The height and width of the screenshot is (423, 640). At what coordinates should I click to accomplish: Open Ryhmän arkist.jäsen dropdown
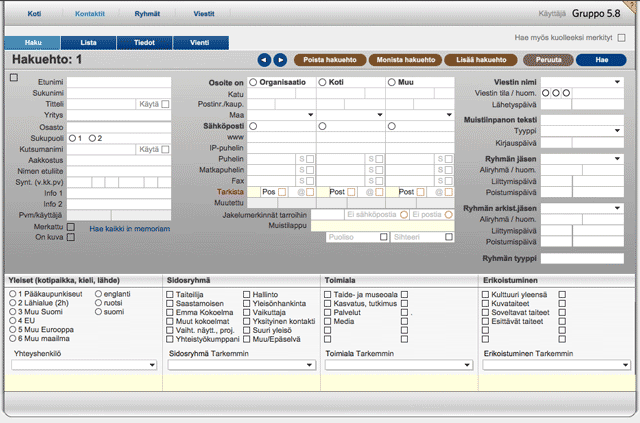point(582,208)
